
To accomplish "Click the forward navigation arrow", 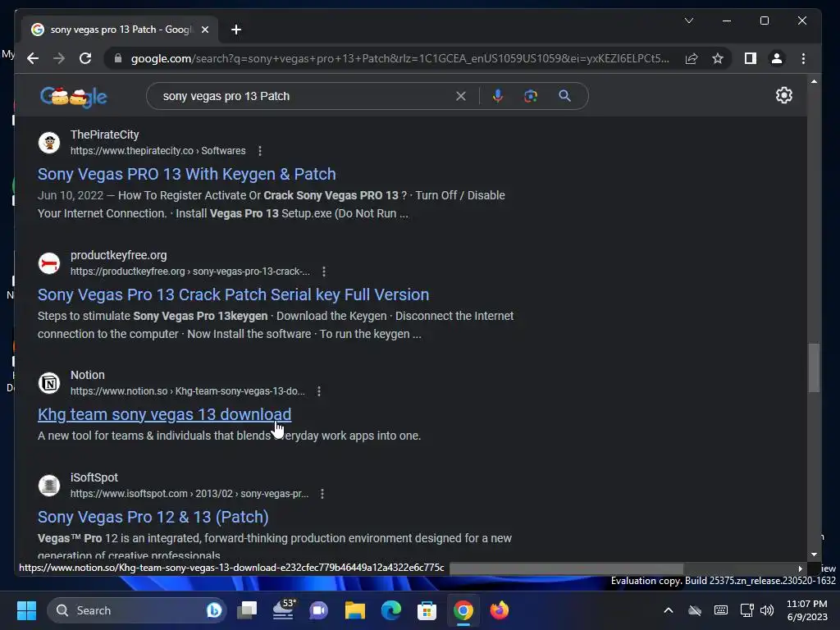I will pos(59,58).
